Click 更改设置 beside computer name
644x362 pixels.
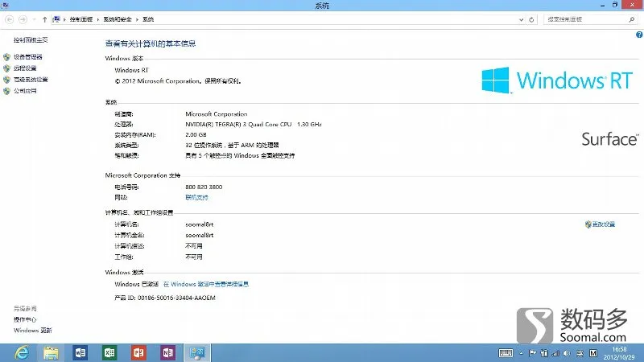[x=603, y=224]
